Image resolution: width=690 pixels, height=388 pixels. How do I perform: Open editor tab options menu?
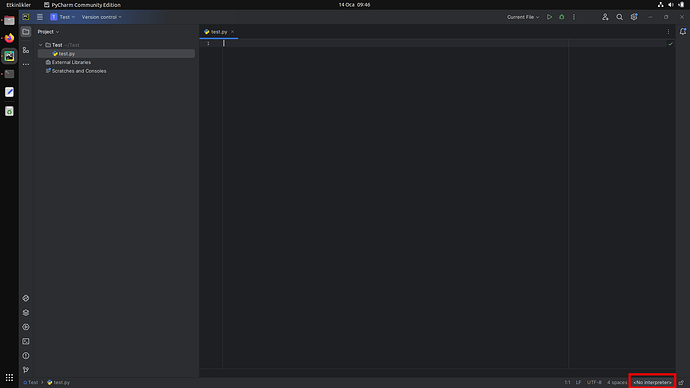tap(668, 32)
